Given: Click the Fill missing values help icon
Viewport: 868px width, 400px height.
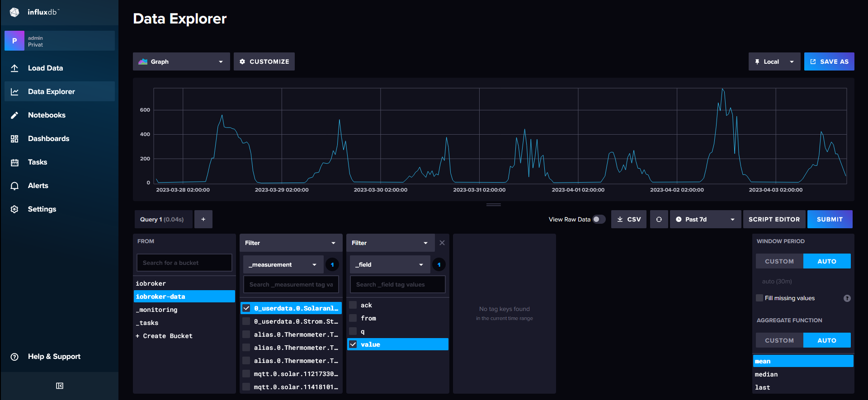Looking at the screenshot, I should (x=847, y=298).
